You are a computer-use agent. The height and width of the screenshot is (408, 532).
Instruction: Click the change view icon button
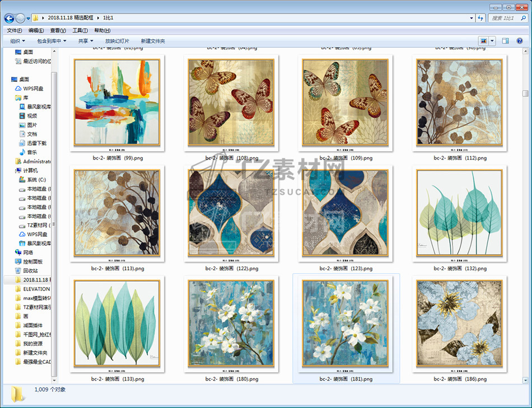coord(483,41)
